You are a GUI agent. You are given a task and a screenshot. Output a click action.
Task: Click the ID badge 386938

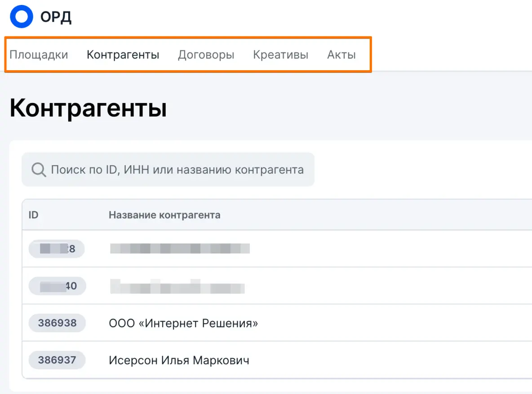(x=57, y=323)
